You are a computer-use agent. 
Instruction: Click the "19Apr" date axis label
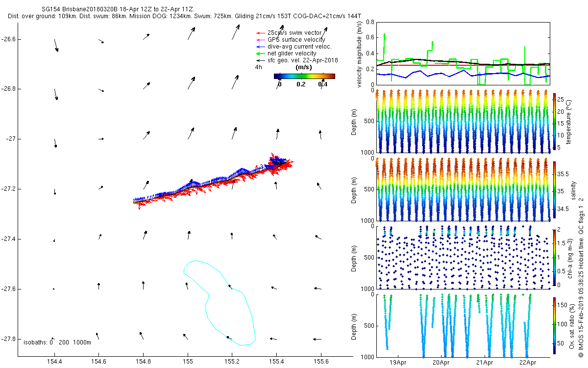click(x=397, y=363)
